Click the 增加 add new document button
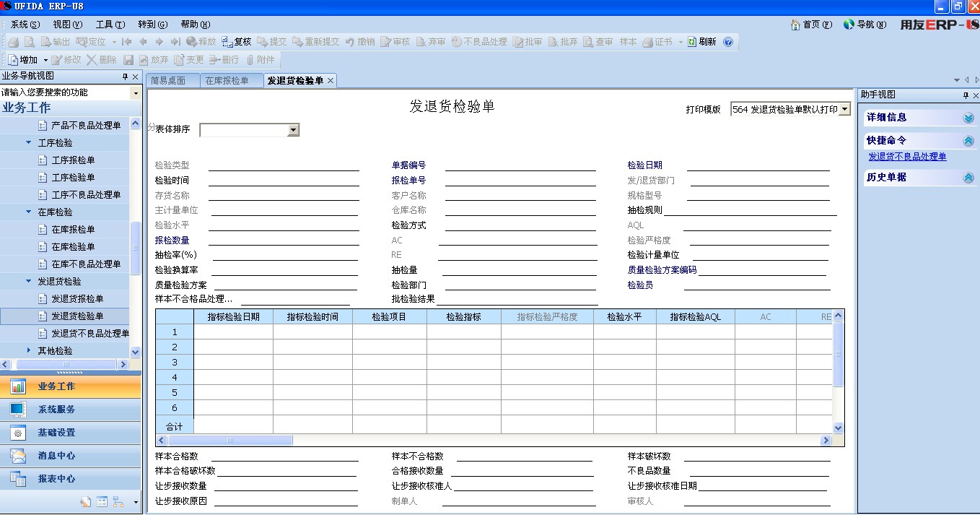Image resolution: width=980 pixels, height=515 pixels. click(23, 60)
